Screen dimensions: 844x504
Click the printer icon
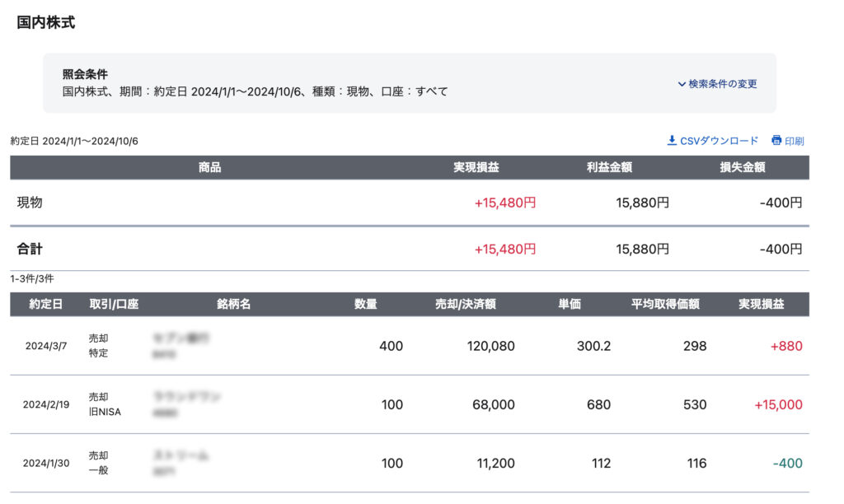pyautogui.click(x=776, y=141)
